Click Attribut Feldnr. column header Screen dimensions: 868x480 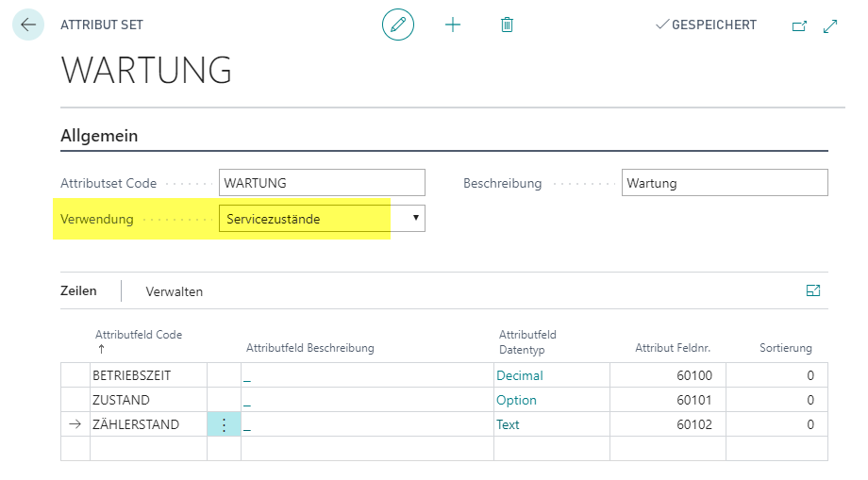(673, 348)
